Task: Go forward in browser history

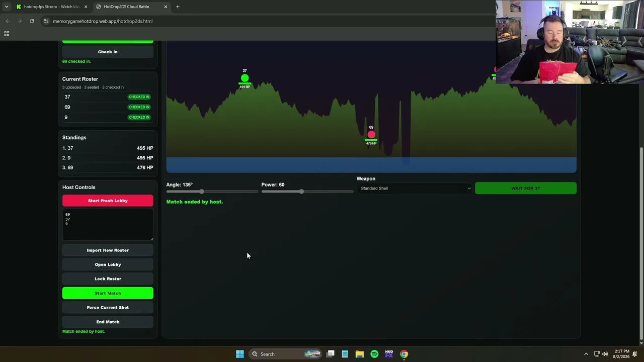Action: point(20,21)
